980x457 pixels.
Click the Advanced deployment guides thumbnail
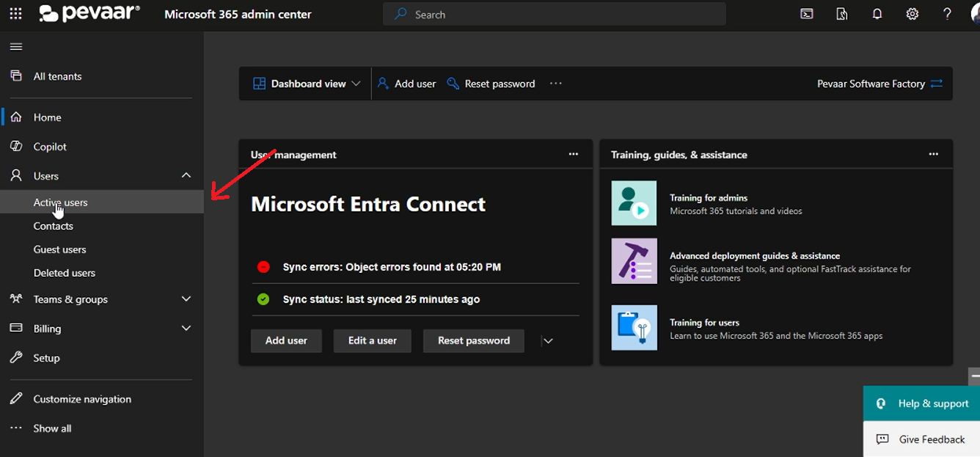pos(635,261)
